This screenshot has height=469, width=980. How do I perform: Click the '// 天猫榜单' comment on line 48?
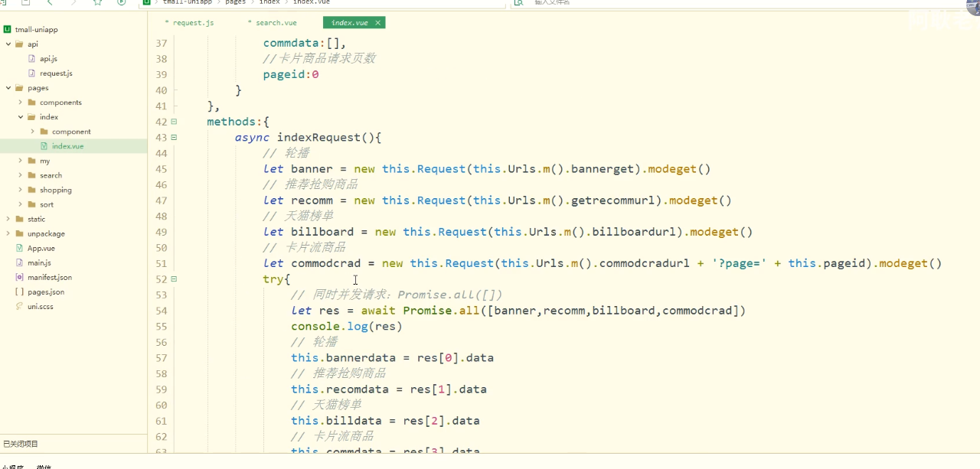[298, 217]
